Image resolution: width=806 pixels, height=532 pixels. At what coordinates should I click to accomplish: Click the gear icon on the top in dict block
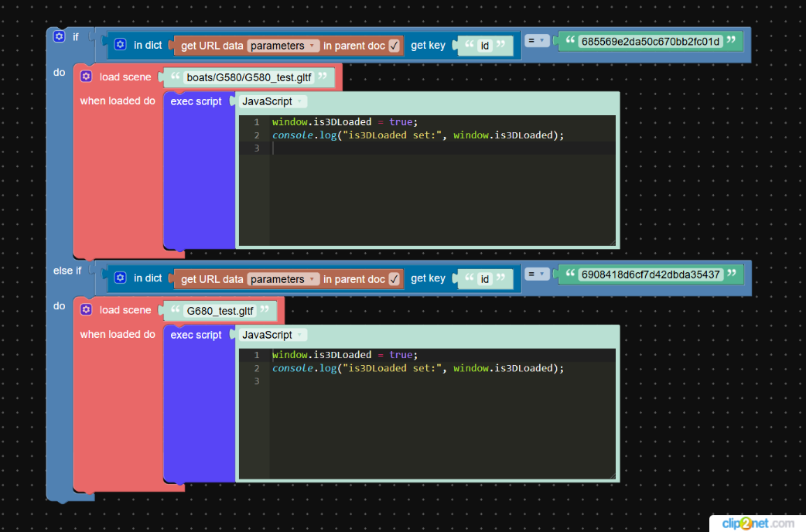click(x=120, y=45)
